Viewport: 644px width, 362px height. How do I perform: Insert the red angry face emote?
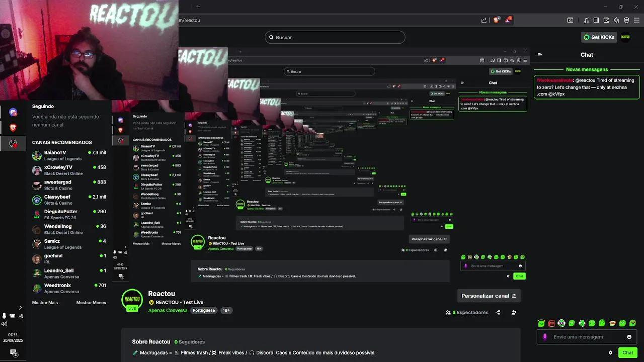tap(551, 323)
